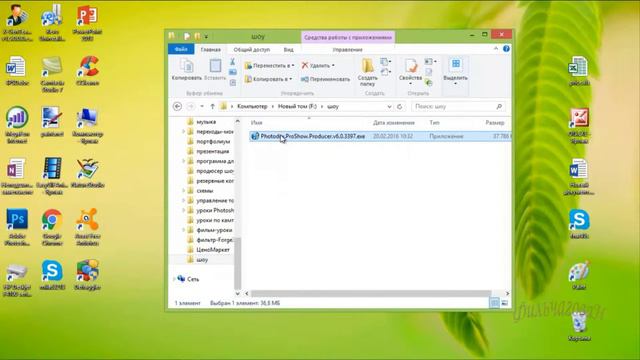The image size is (640, 360).
Task: Open Google Chrome desktop shortcut
Action: (x=52, y=227)
